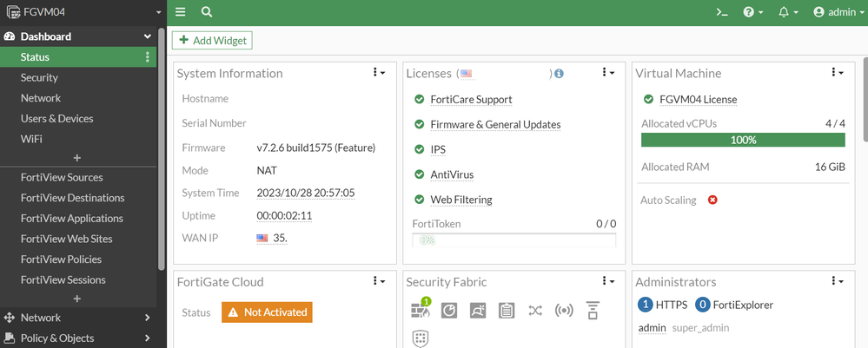Select the Security dashboard item
Image resolution: width=868 pixels, height=348 pixels.
coord(40,78)
